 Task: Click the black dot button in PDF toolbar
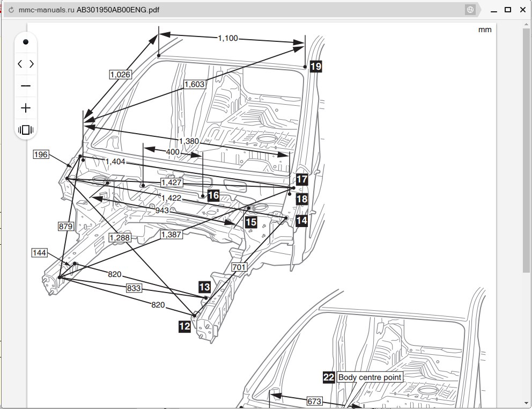point(25,42)
